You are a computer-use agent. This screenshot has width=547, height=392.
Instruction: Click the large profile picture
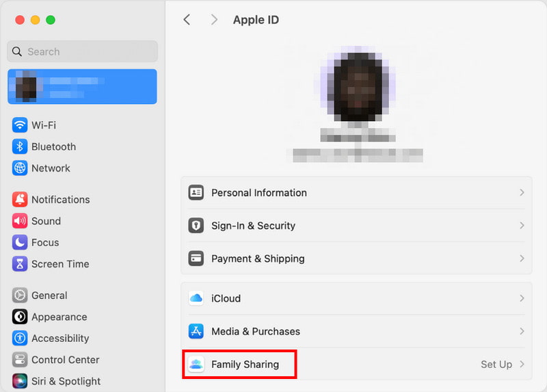point(358,85)
